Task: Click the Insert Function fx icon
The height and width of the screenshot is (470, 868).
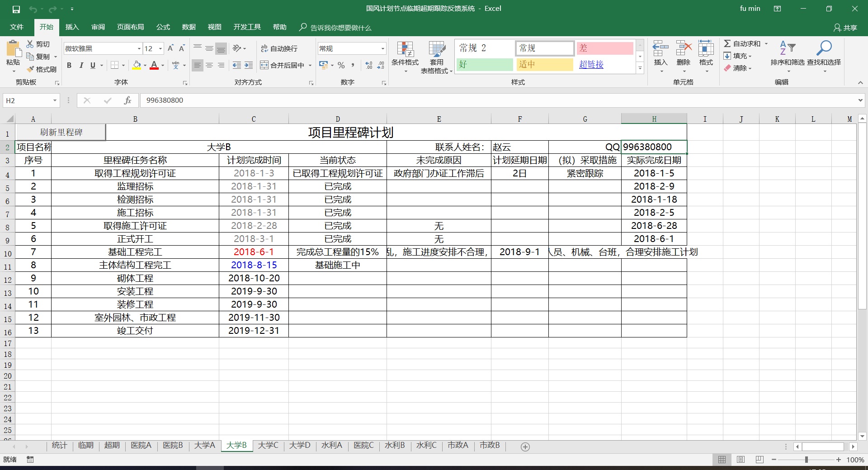Action: [127, 100]
